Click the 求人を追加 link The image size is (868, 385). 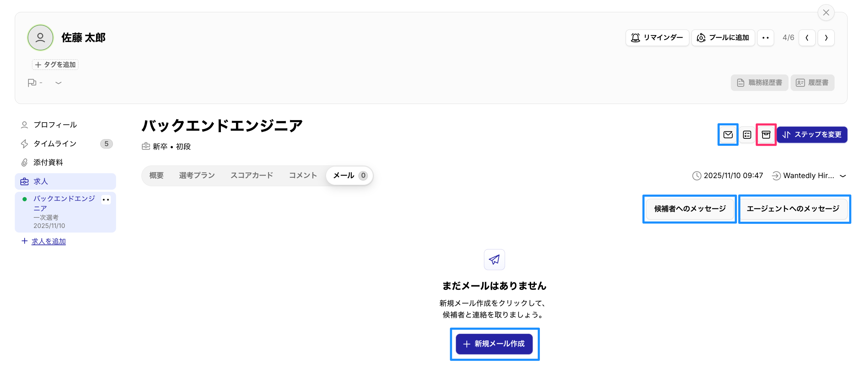point(49,241)
